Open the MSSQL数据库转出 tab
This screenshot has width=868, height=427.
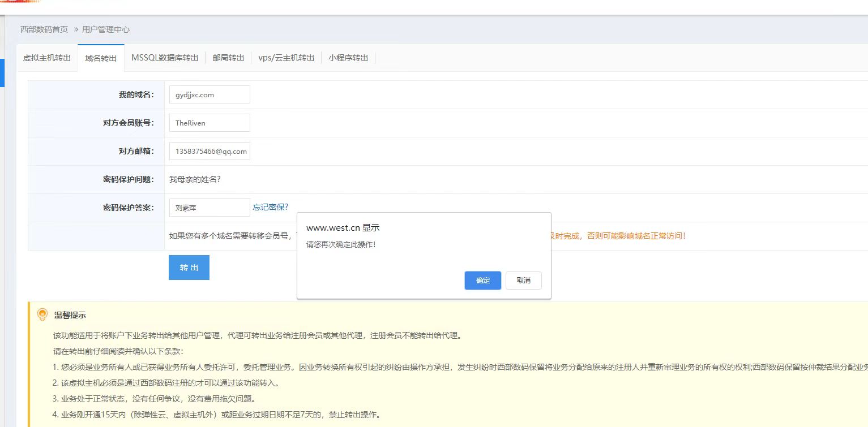pos(164,57)
